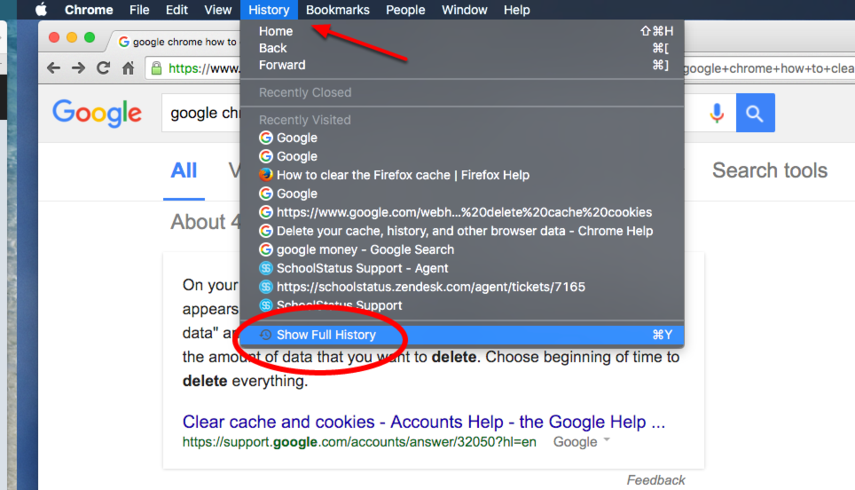Select Show Full History
855x490 pixels.
462,335
